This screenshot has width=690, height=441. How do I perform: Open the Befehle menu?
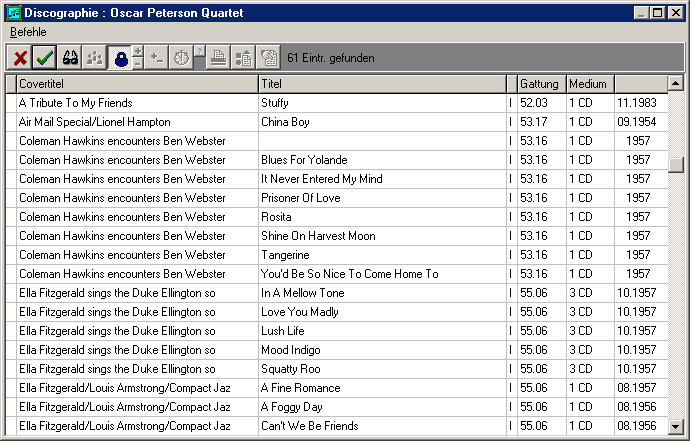point(28,32)
